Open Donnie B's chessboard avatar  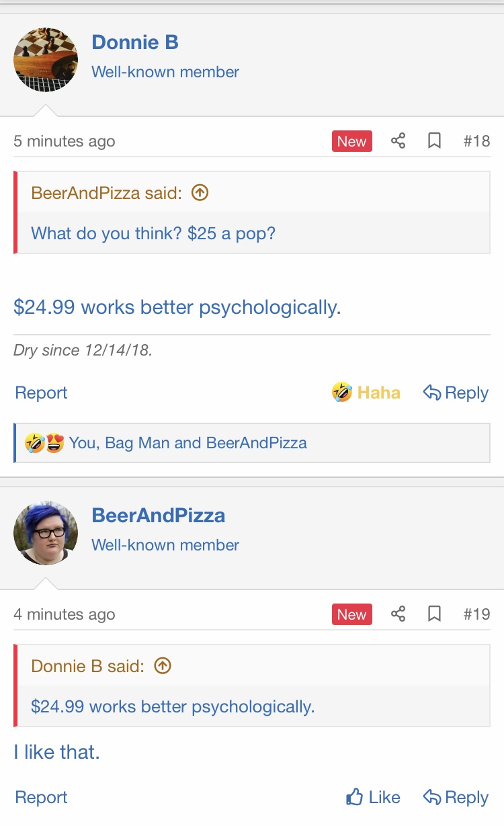click(x=46, y=60)
